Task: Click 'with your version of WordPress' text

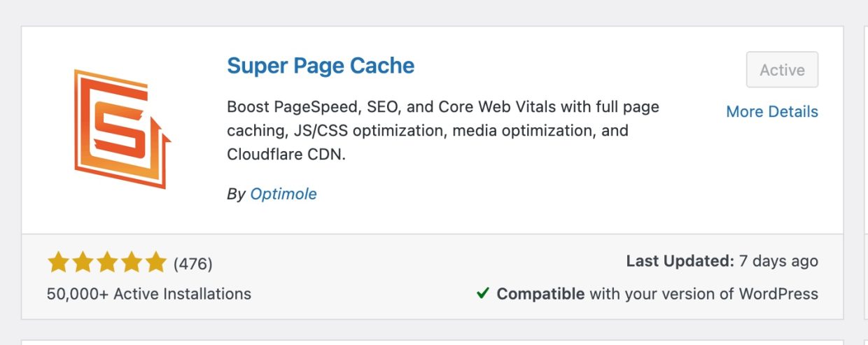Action: 703,293
